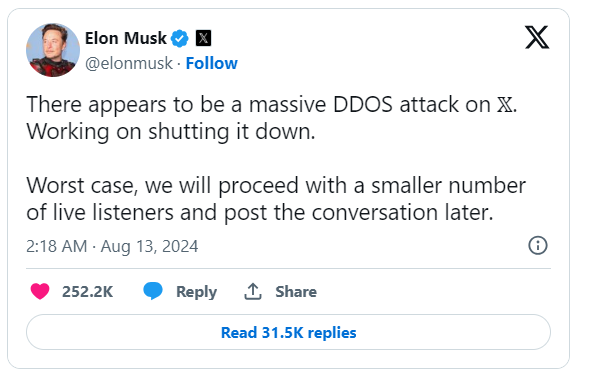The width and height of the screenshot is (591, 382).
Task: Click the black X affiliation badge beside the name
Action: click(203, 38)
